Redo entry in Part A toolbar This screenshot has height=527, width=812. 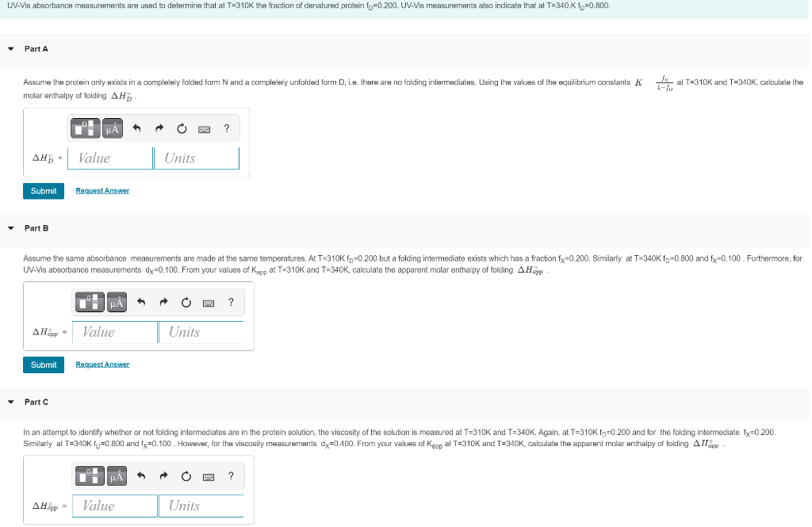[159, 128]
